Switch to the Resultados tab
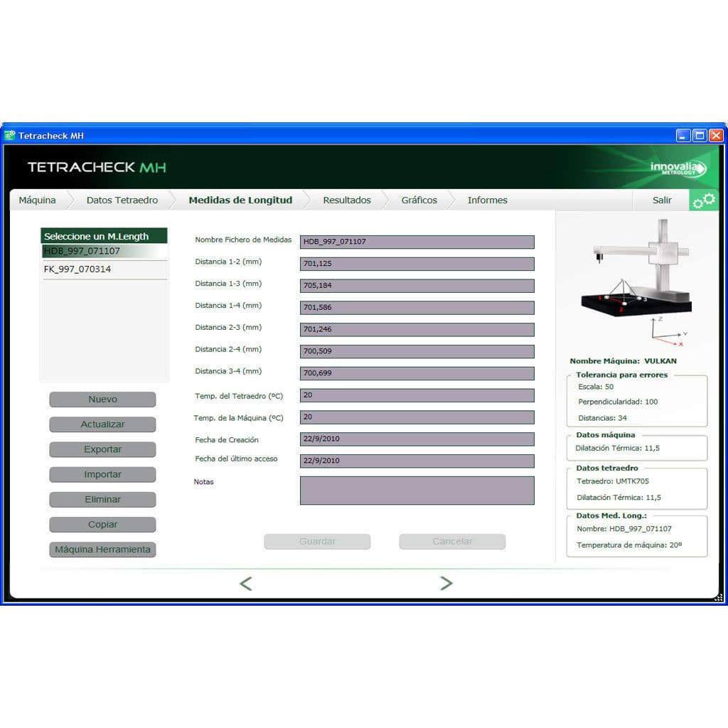 pyautogui.click(x=347, y=200)
